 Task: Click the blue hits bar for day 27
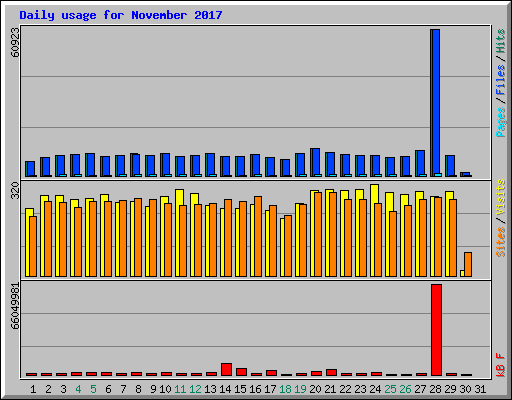coord(421,163)
